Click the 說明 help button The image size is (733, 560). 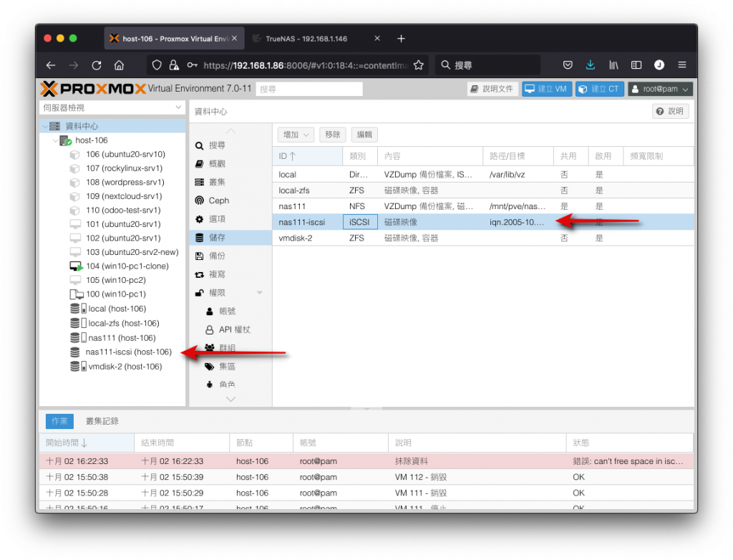670,111
